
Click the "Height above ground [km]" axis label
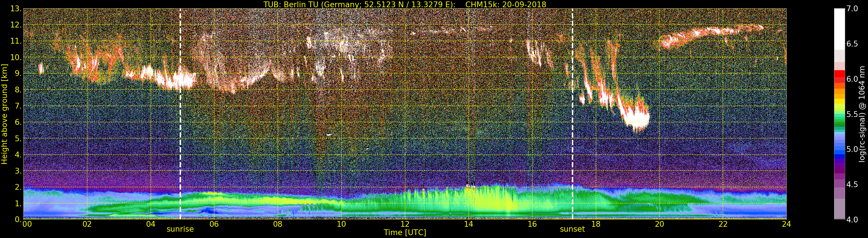tap(4, 114)
